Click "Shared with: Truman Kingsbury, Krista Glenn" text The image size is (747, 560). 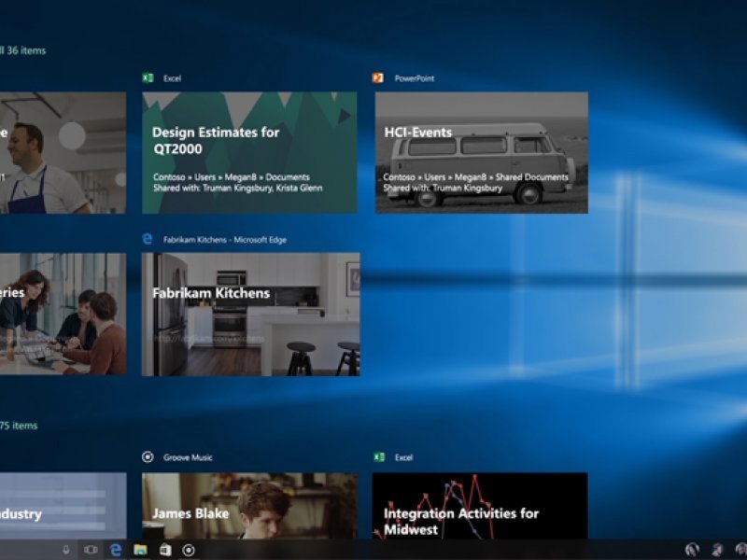[x=238, y=189]
